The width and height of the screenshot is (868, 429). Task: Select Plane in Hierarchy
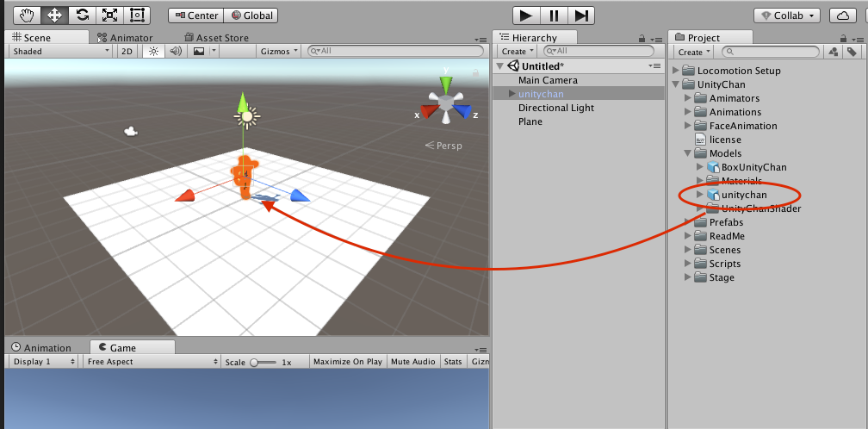530,121
